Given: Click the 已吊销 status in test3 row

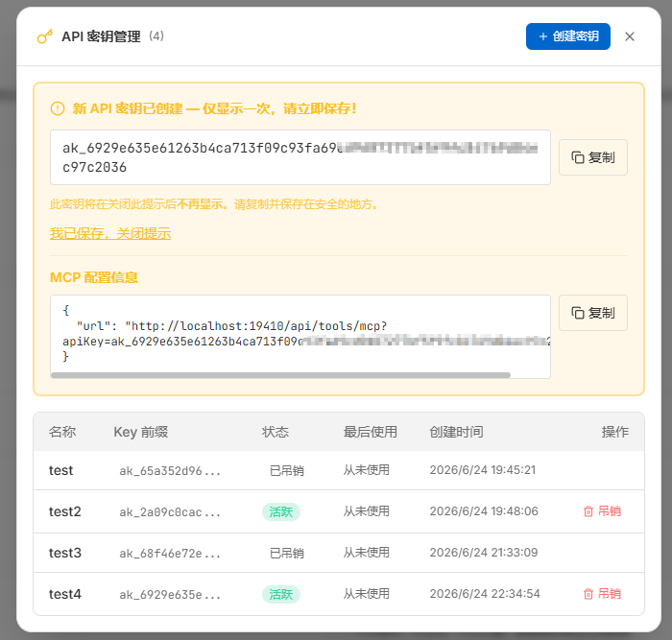Looking at the screenshot, I should pos(287,553).
